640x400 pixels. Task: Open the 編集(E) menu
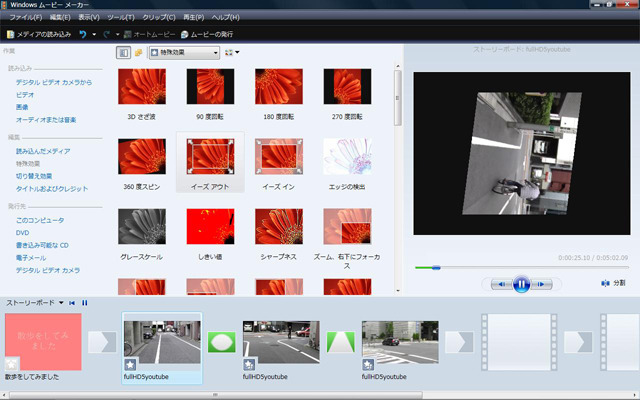pos(60,18)
